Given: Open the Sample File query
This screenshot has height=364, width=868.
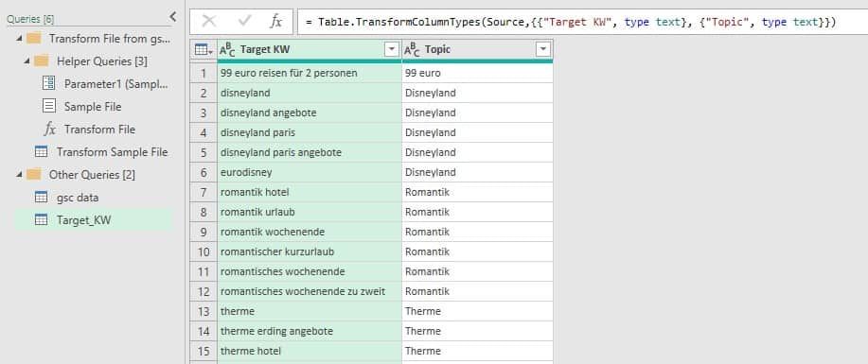Looking at the screenshot, I should [93, 106].
